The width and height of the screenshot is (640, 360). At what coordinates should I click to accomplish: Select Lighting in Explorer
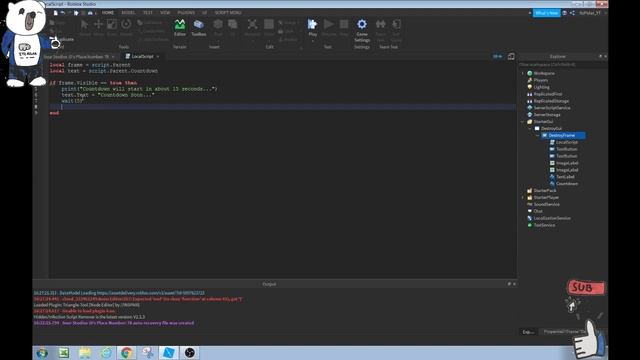[541, 87]
